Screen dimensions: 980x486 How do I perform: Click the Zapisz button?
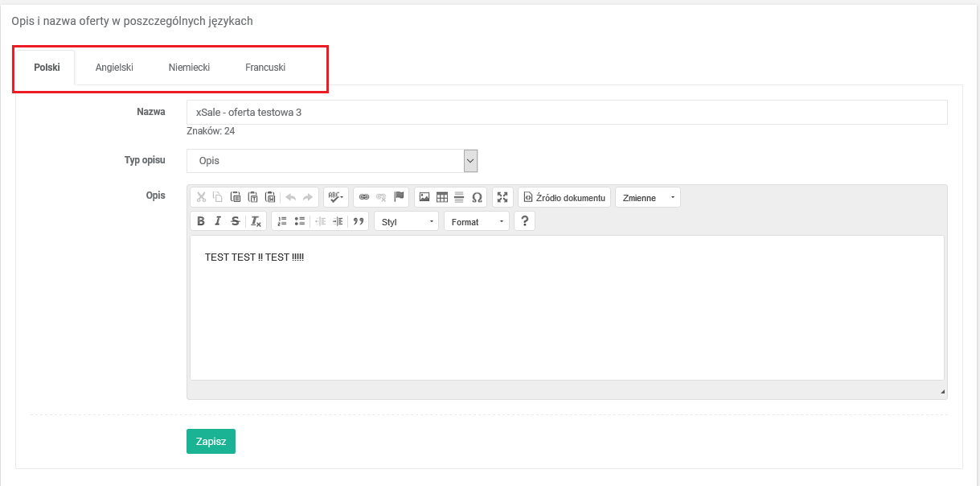[211, 441]
